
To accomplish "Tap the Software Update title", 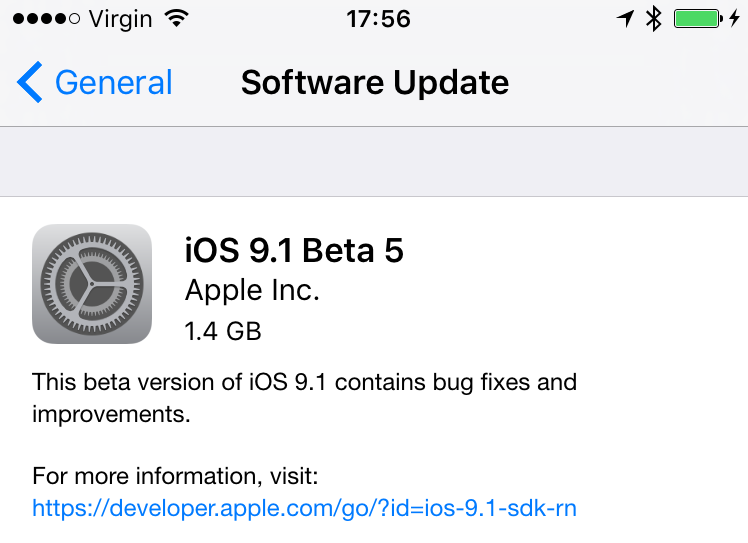I will point(375,82).
